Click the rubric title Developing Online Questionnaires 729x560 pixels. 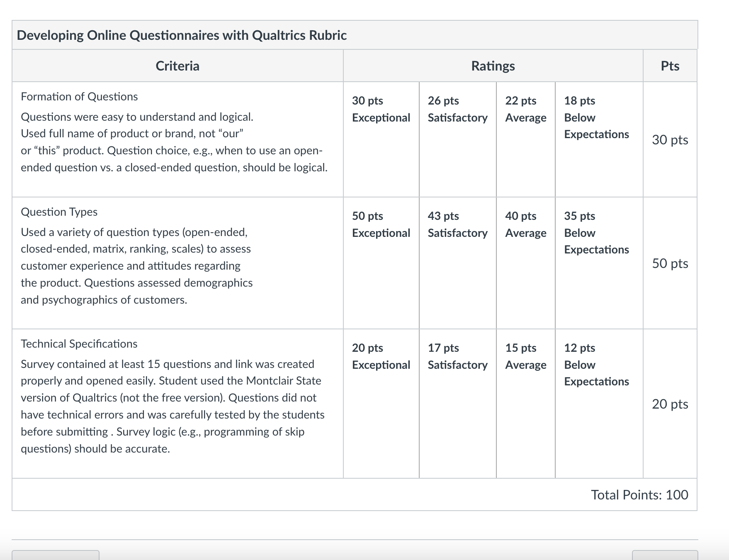click(x=182, y=35)
